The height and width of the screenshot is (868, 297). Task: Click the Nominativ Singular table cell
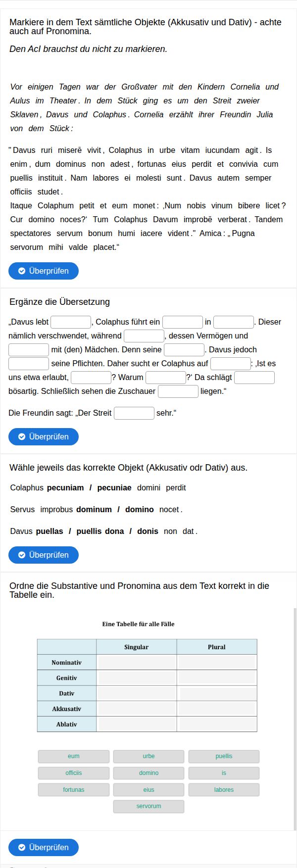pos(137,663)
